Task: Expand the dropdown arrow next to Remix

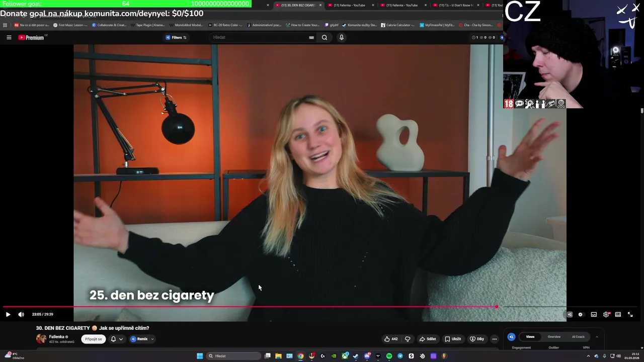Action: coord(152,339)
